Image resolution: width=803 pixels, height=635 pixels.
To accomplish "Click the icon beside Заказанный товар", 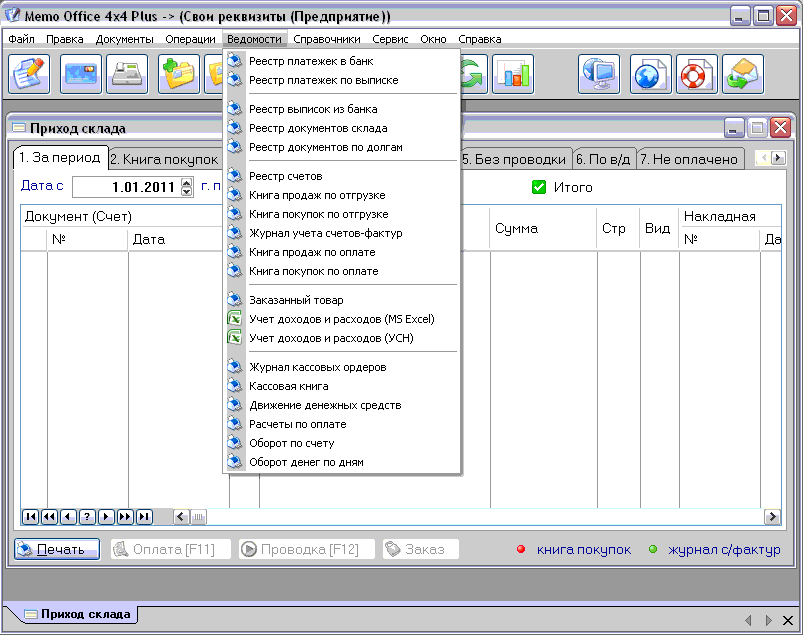I will click(x=235, y=300).
